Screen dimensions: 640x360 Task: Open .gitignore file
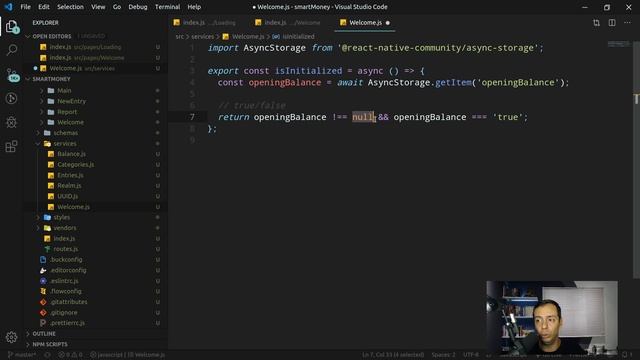(64, 313)
